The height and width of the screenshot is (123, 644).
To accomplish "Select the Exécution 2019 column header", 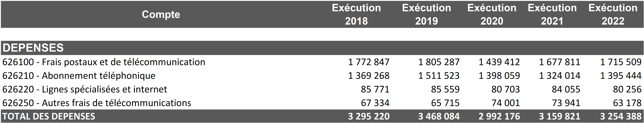I will pos(426,15).
